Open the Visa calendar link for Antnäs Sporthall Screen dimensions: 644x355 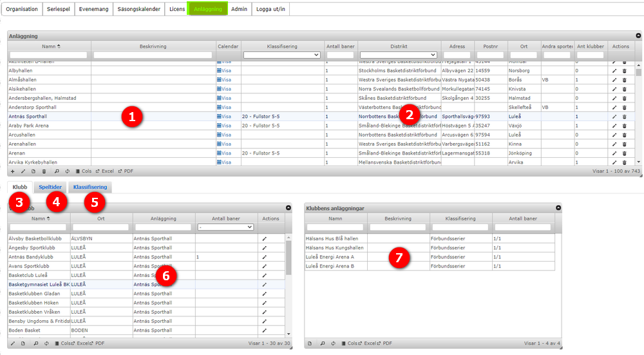pyautogui.click(x=224, y=117)
